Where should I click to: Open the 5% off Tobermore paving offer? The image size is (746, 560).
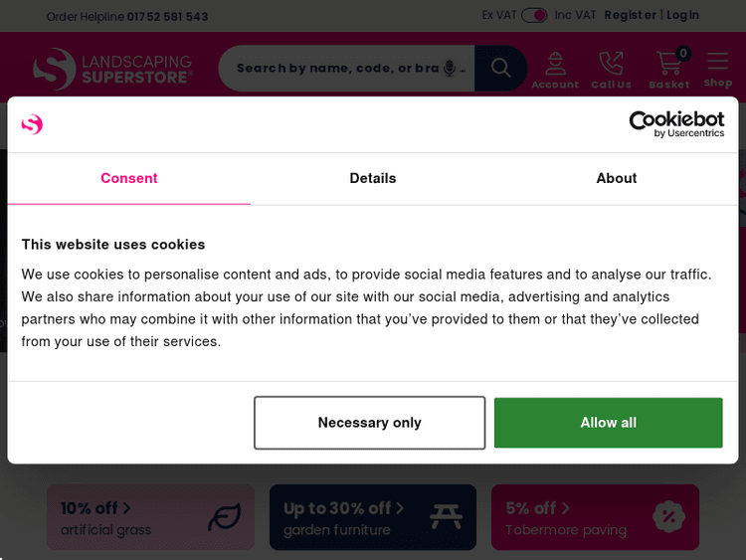(x=595, y=517)
